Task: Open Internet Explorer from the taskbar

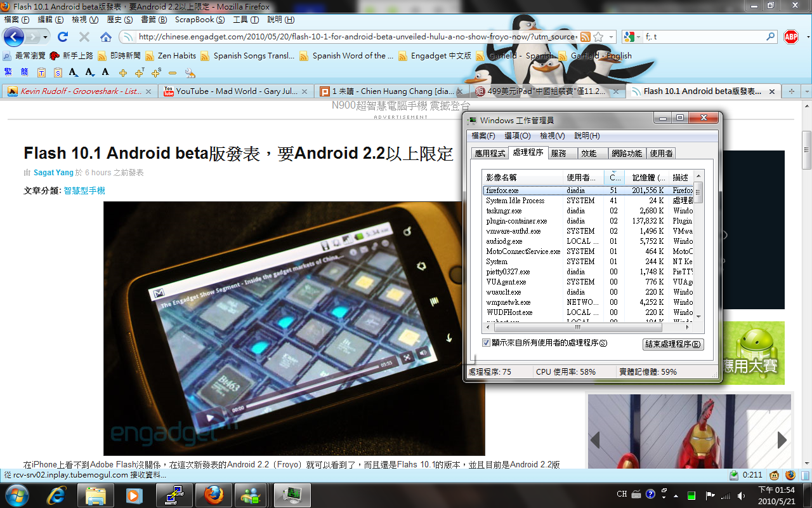Action: pos(56,495)
